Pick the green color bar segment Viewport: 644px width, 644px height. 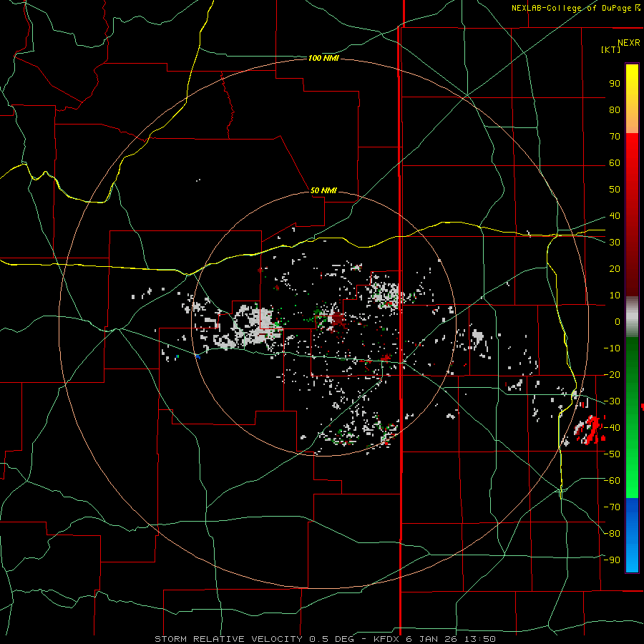[x=632, y=418]
